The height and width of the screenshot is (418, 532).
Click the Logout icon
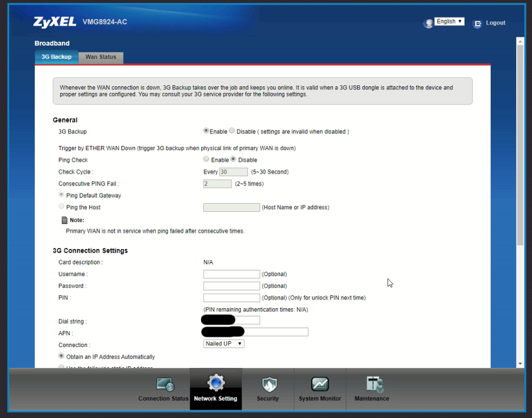[478, 23]
